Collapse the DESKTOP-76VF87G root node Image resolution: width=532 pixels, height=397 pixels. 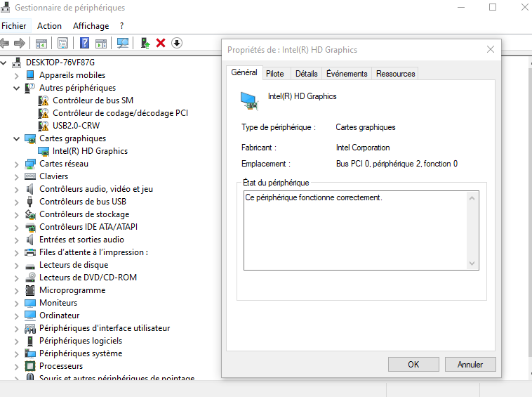[x=4, y=63]
